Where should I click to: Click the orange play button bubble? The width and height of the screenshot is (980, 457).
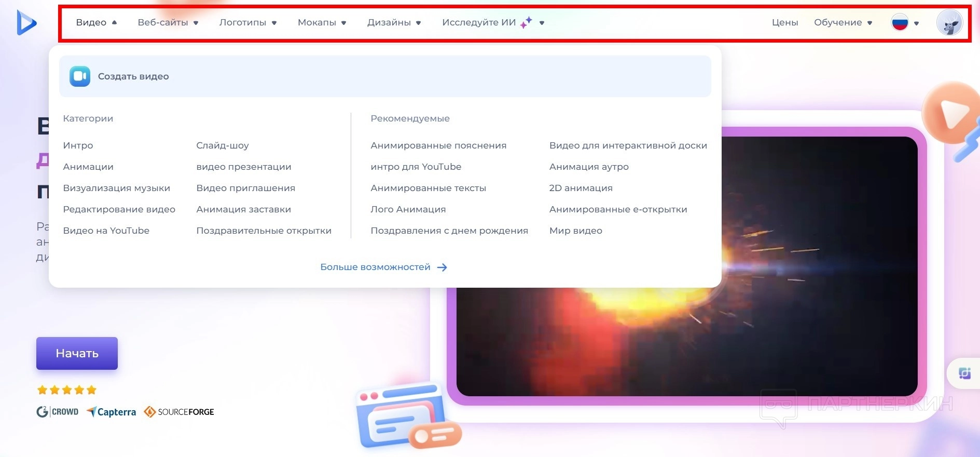[x=950, y=113]
